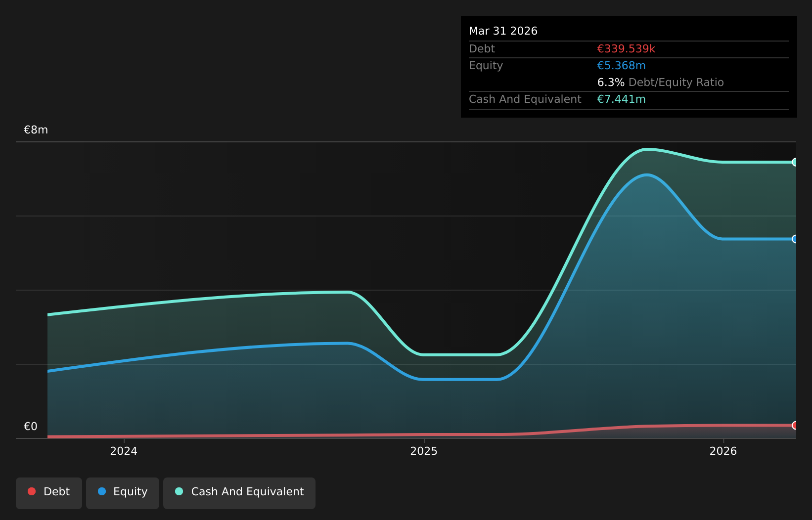Screen dimensions: 812x520
Task: Click the 2024 x-axis label
Action: tap(124, 451)
